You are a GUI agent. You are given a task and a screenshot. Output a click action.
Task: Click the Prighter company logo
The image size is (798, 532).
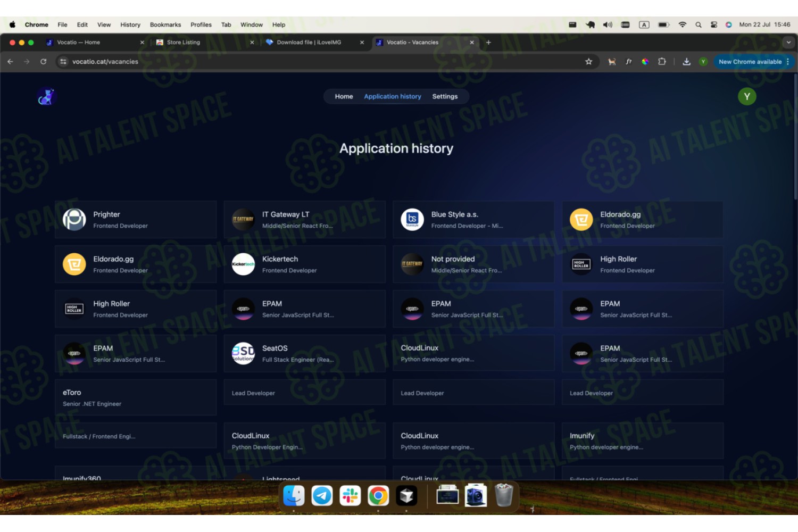[74, 219]
